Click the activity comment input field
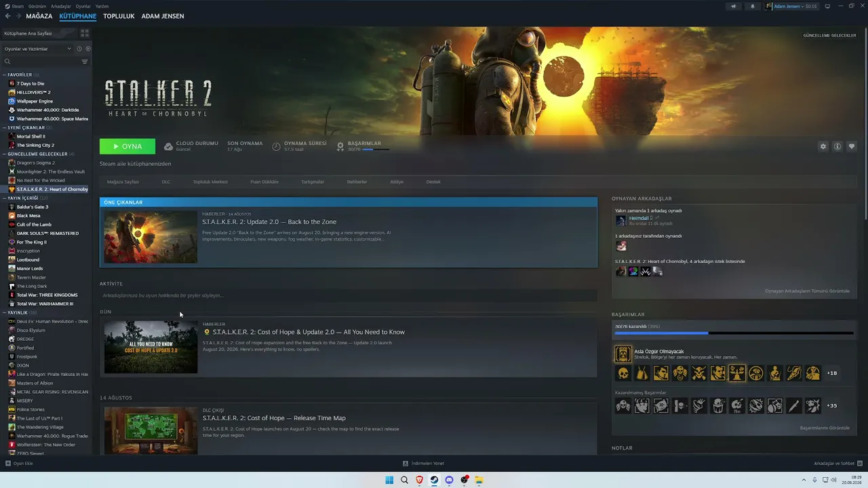The width and height of the screenshot is (868, 488). coord(349,296)
